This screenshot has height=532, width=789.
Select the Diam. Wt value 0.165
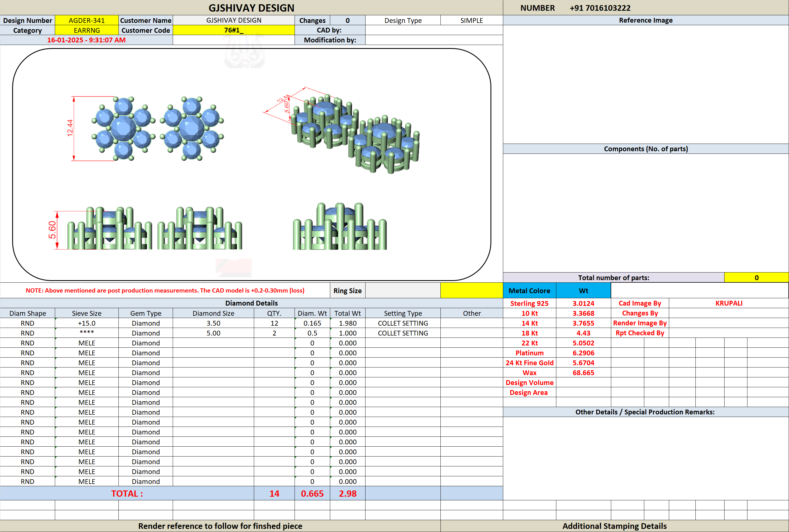pyautogui.click(x=312, y=323)
